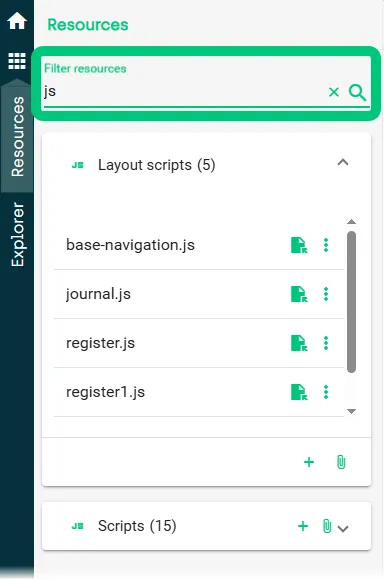Select register1.js file name
The image size is (384, 580).
(105, 392)
